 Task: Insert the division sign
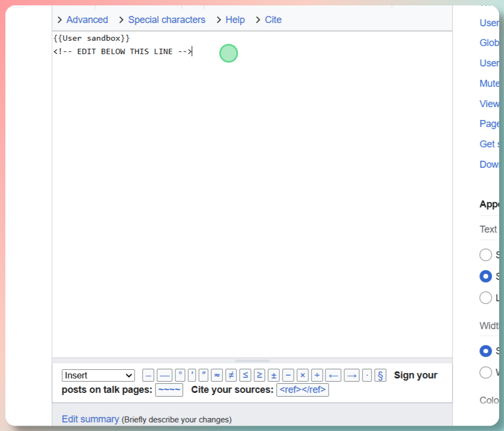[316, 375]
